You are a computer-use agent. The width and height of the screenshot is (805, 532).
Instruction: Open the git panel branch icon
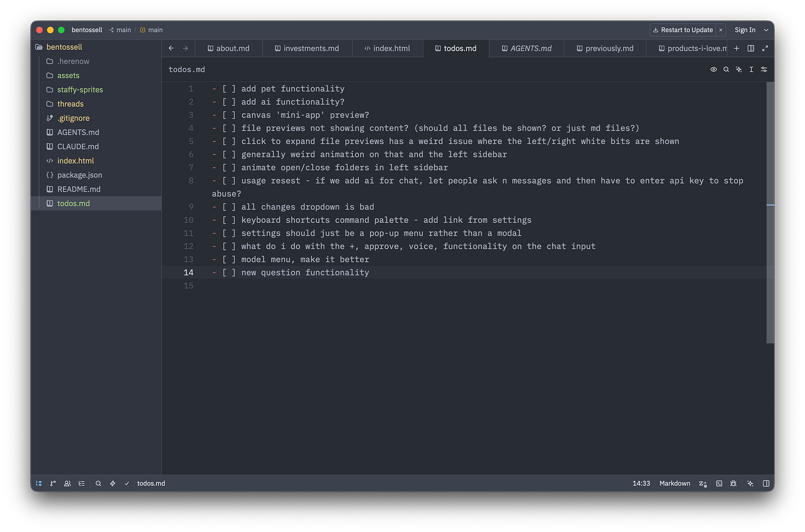[53, 483]
